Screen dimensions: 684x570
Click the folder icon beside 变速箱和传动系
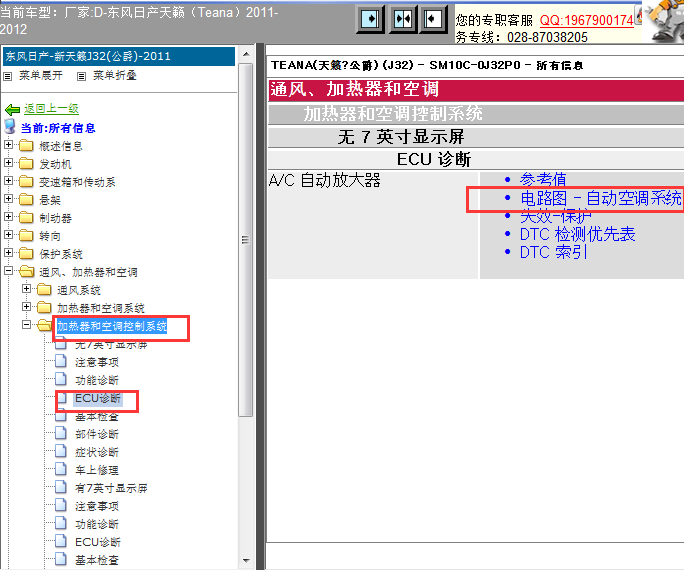[26, 181]
